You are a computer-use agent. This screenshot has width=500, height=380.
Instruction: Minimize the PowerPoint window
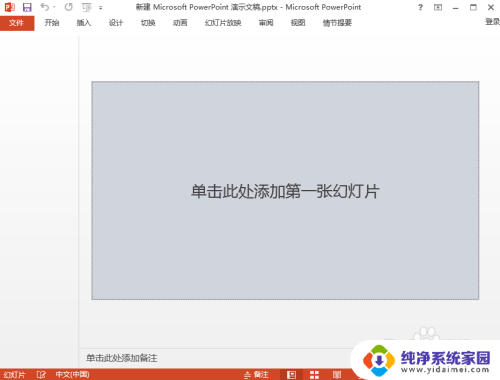point(456,7)
